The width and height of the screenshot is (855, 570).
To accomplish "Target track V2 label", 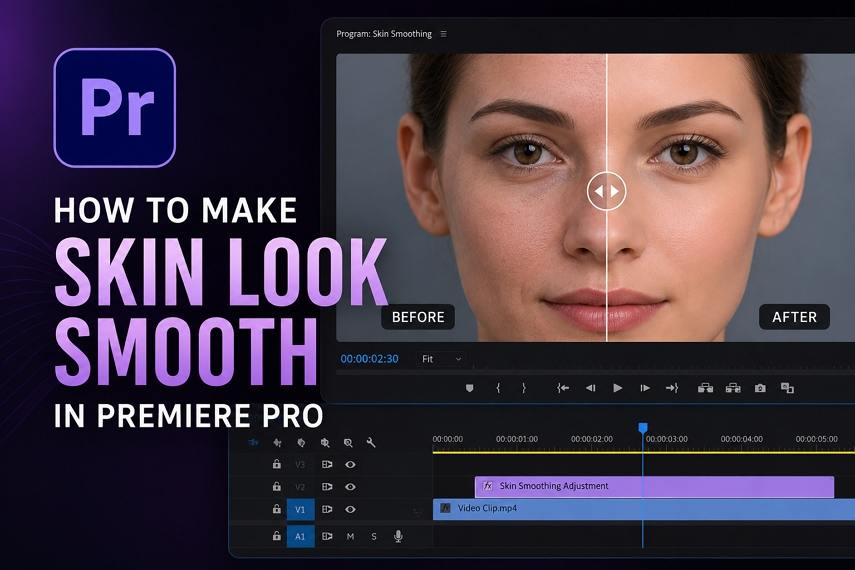I will [x=300, y=487].
